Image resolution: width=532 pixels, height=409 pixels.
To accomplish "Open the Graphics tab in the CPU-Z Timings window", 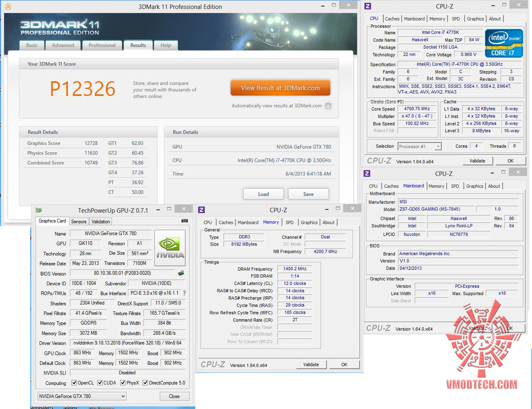I will [309, 222].
